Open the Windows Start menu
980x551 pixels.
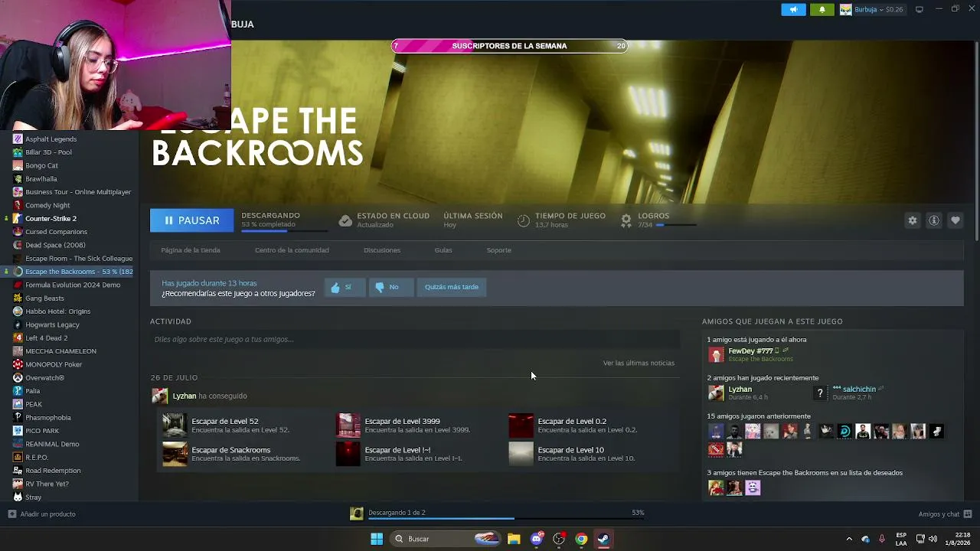(377, 539)
